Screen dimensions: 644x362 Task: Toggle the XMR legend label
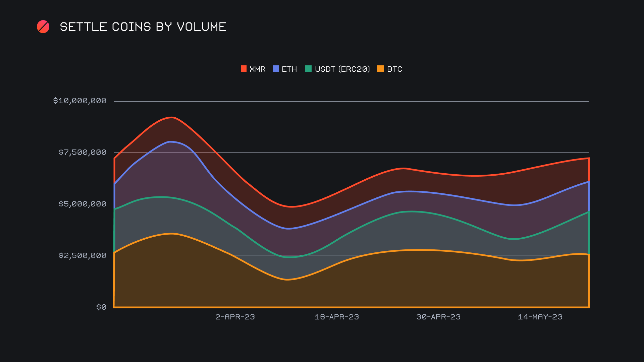coord(258,69)
